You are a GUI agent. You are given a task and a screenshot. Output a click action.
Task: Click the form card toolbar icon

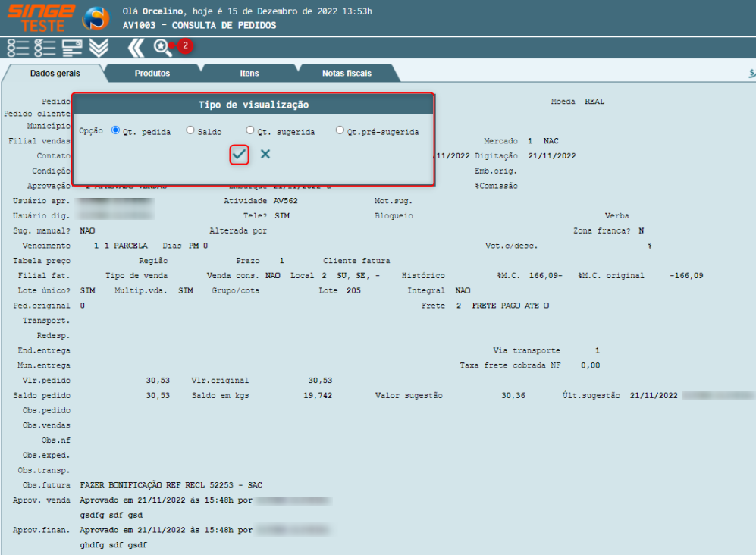[x=72, y=48]
